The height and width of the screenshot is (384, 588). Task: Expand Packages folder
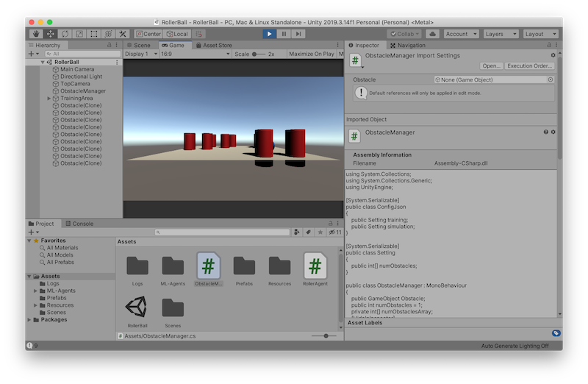pyautogui.click(x=29, y=319)
